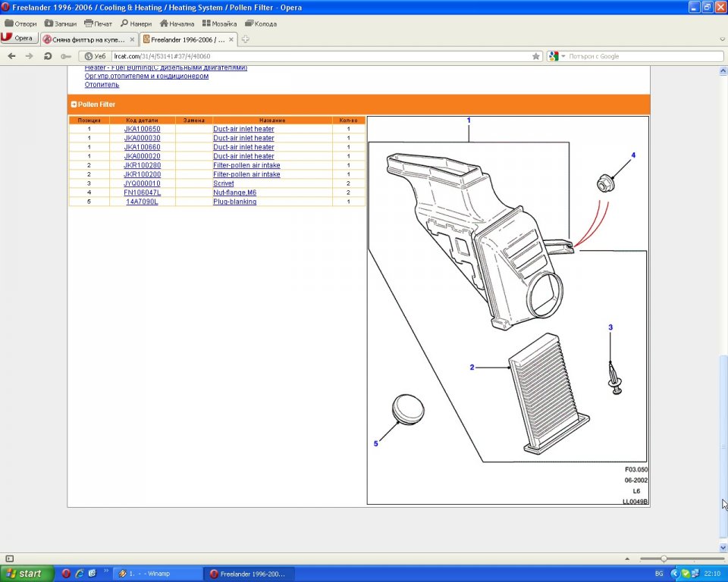Open part code JKA100650 link
Viewport: 728px width, 582px height.
(142, 129)
